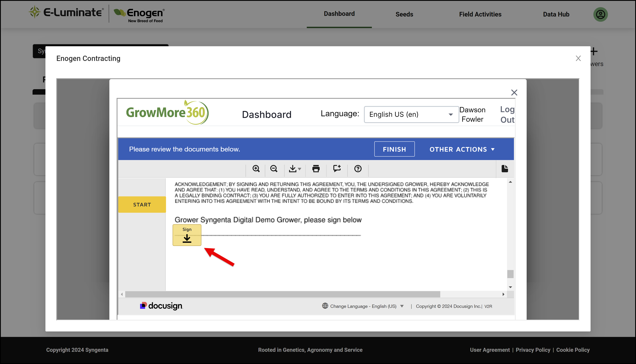Image resolution: width=636 pixels, height=364 pixels.
Task: Click the add comment icon
Action: (x=337, y=169)
